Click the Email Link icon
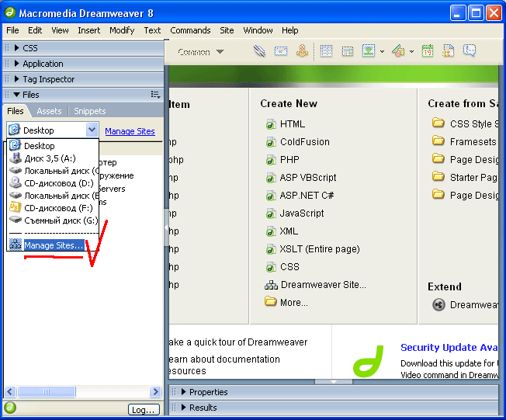The image size is (506, 420). pyautogui.click(x=281, y=51)
